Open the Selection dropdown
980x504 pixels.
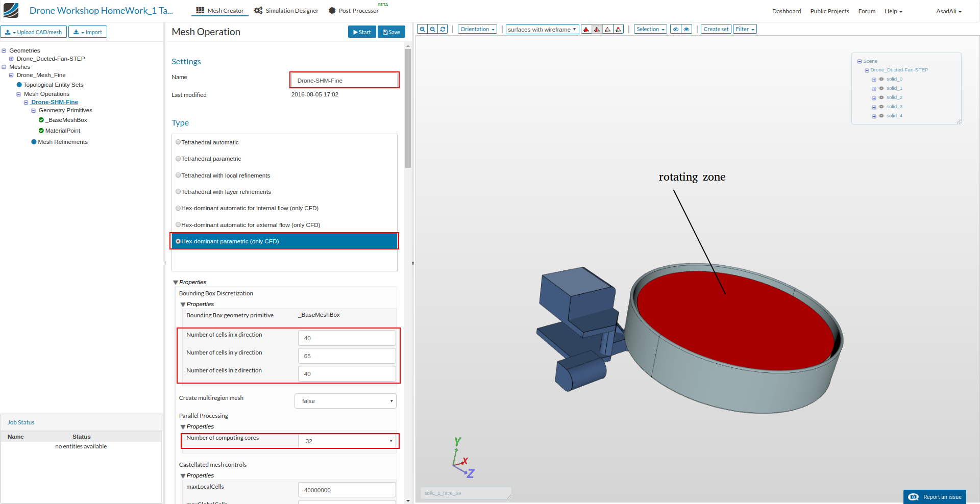coord(650,29)
